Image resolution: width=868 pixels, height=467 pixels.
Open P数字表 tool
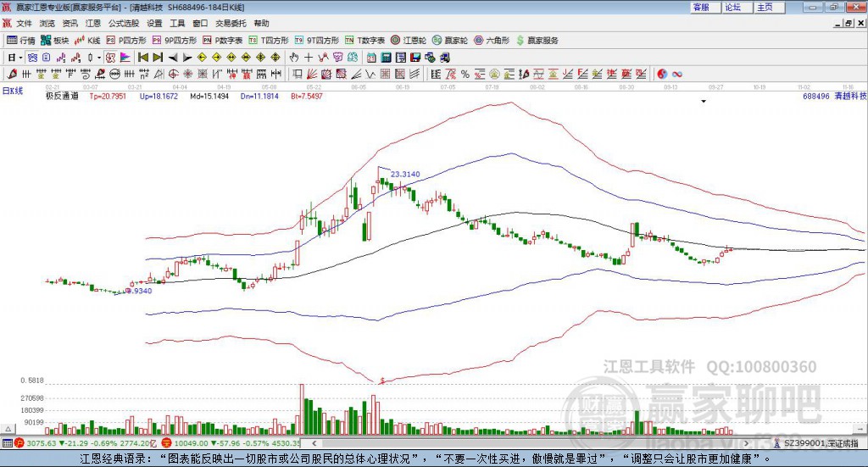(x=223, y=41)
